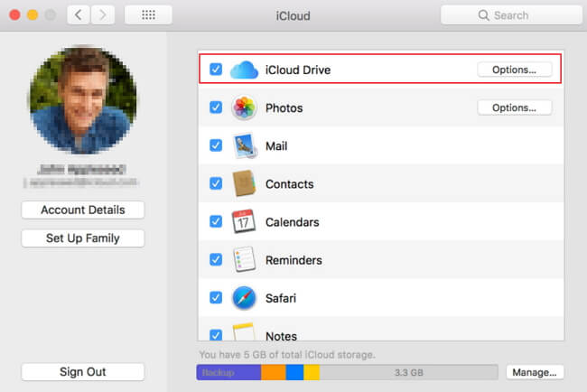The width and height of the screenshot is (587, 392).
Task: Select the iCloud Drive label
Action: point(298,70)
